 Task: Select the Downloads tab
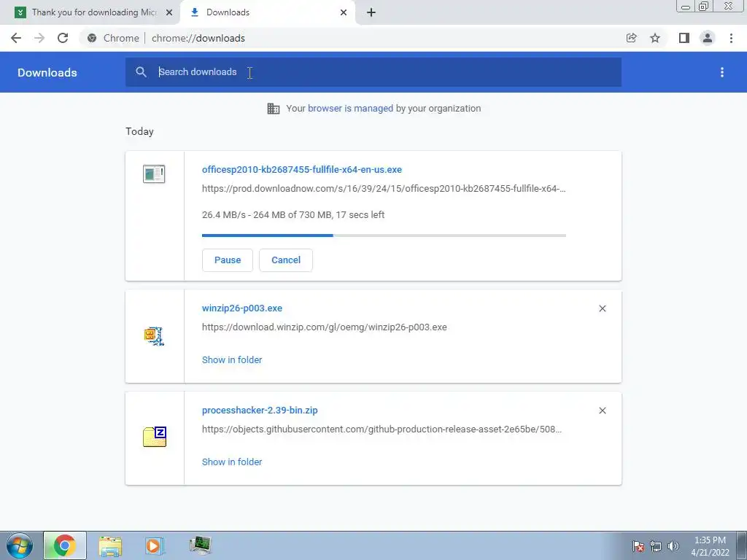click(267, 12)
